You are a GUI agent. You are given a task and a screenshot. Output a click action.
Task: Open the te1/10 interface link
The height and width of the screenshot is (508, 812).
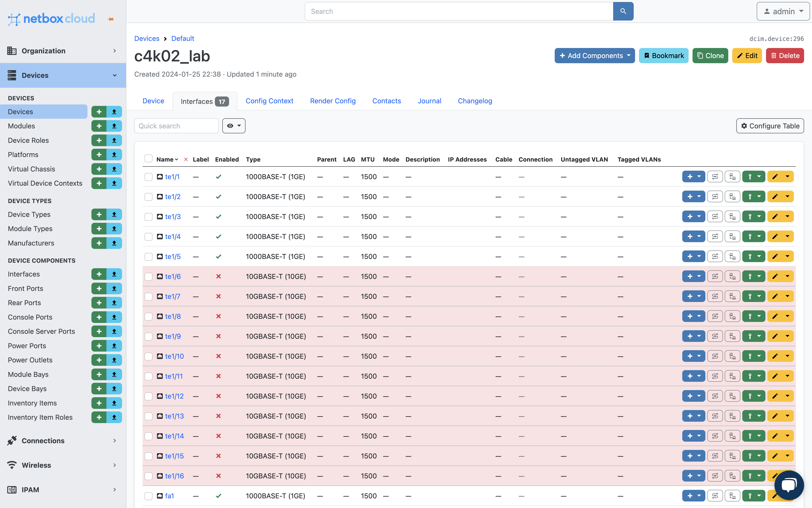(x=174, y=356)
